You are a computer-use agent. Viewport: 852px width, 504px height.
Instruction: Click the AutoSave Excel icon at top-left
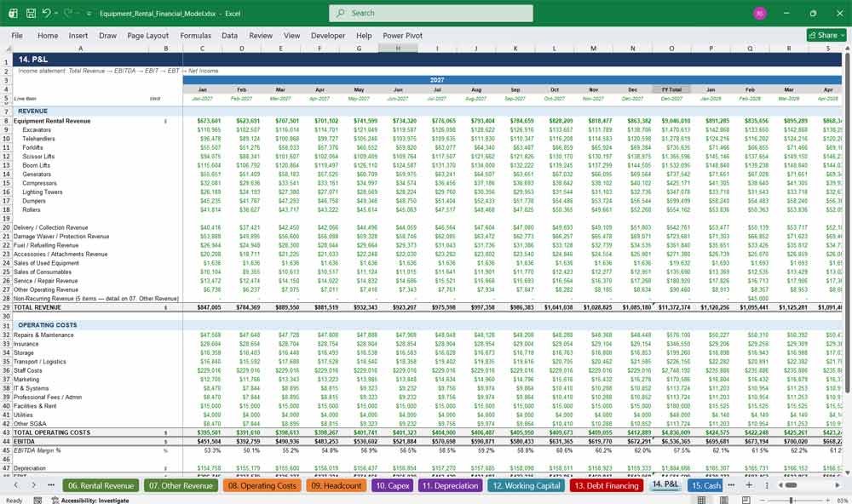tap(13, 13)
